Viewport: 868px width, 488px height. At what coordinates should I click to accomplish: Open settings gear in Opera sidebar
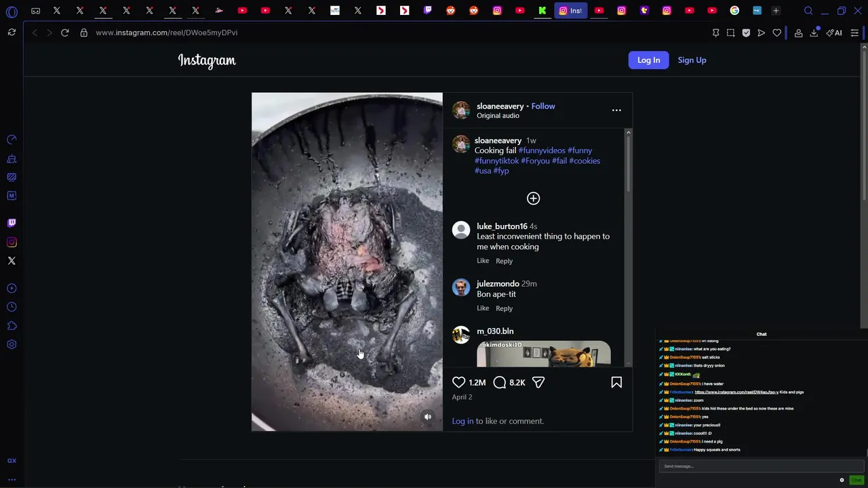pyautogui.click(x=12, y=344)
